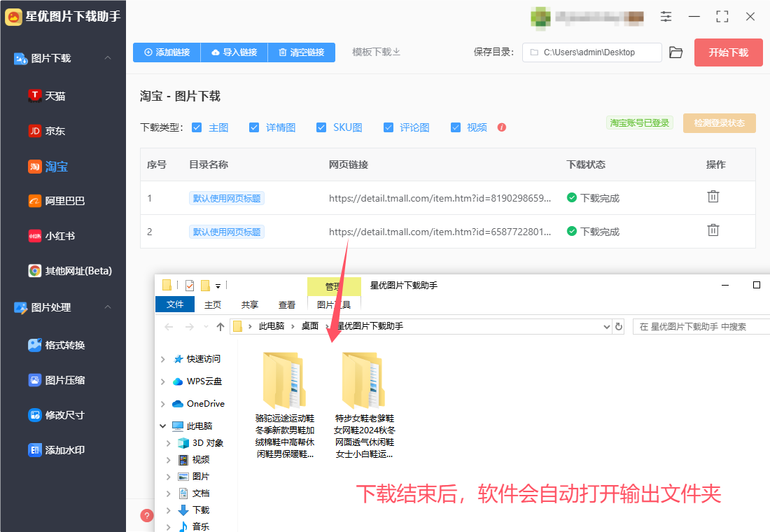Open the 京东 download section

47,131
